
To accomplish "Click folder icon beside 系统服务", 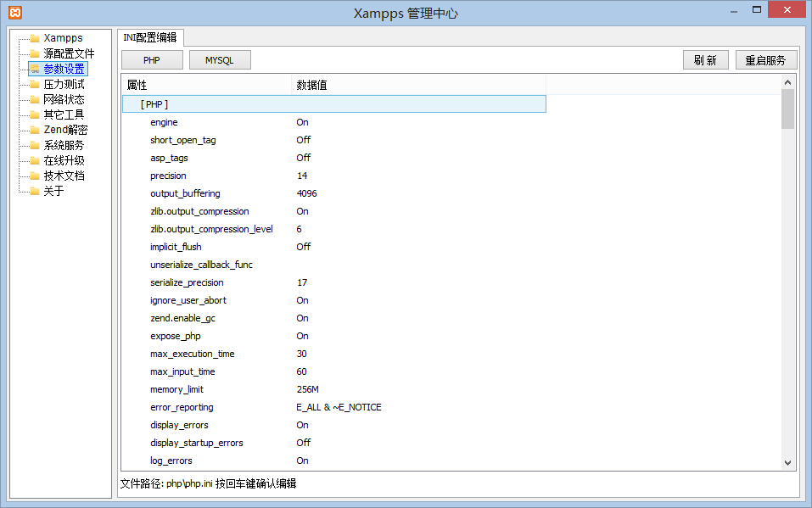I will [35, 146].
